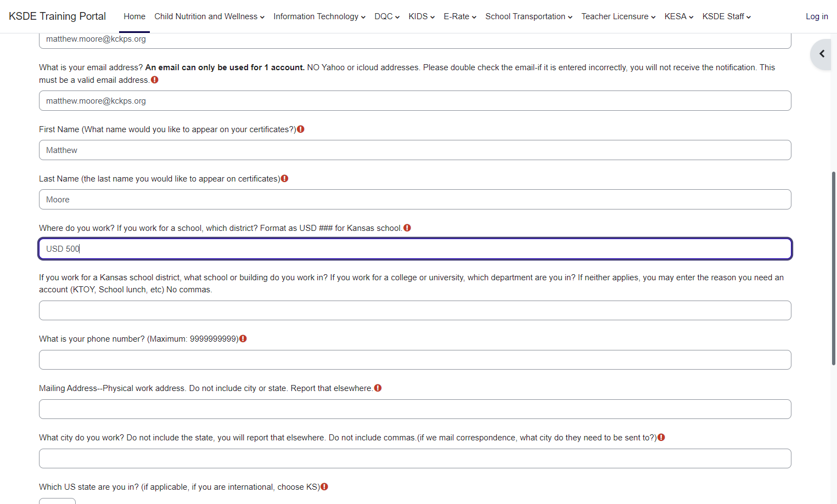The width and height of the screenshot is (837, 504).
Task: Click required icon beside city question
Action: click(661, 438)
